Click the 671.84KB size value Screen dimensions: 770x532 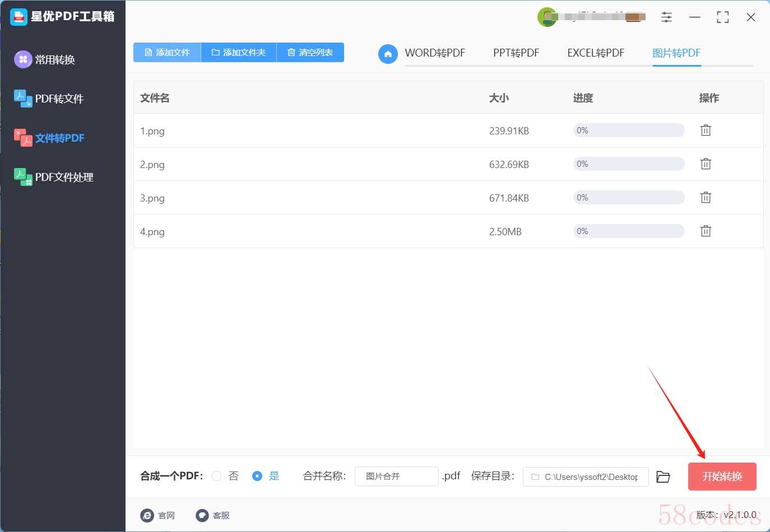[509, 198]
